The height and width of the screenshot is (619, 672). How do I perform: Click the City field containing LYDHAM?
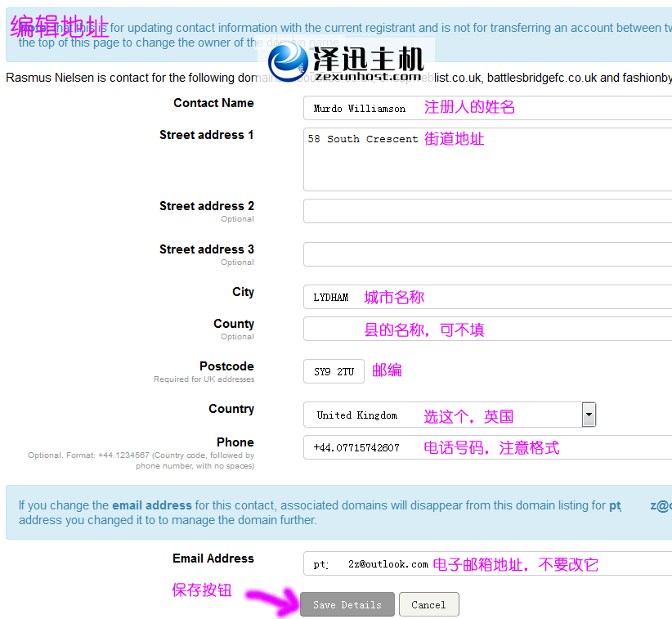pos(487,297)
